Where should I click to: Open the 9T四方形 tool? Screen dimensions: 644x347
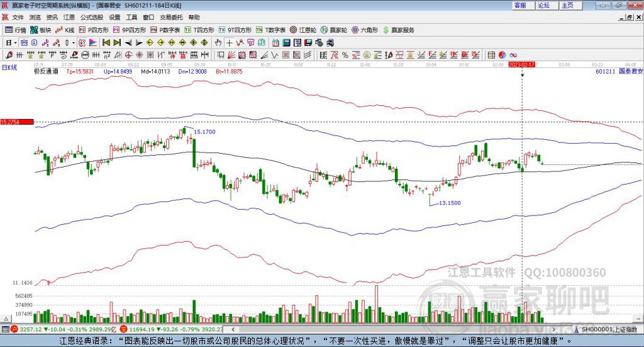click(x=235, y=30)
